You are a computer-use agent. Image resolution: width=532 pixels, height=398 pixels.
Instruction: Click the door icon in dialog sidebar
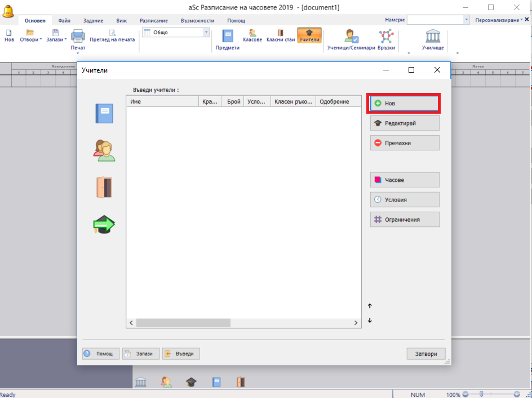pos(104,187)
